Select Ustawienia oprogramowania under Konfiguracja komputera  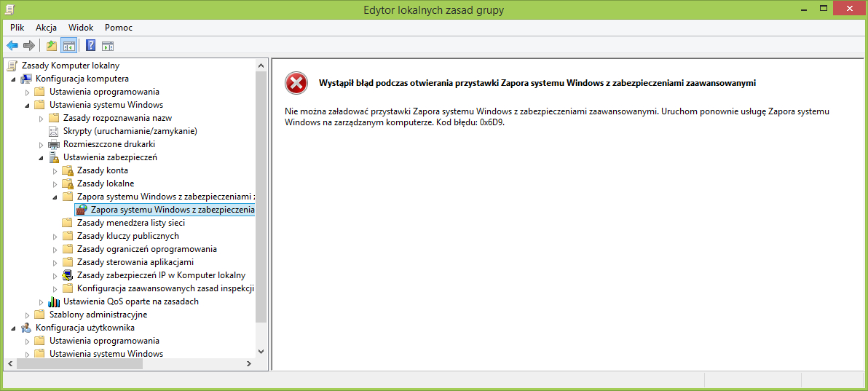coord(104,92)
